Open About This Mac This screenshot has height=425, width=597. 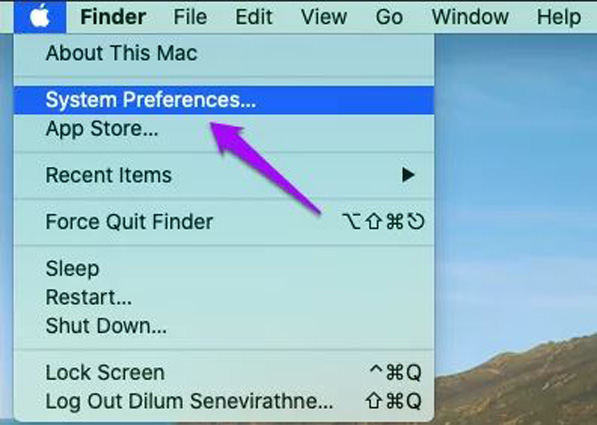coord(224,53)
